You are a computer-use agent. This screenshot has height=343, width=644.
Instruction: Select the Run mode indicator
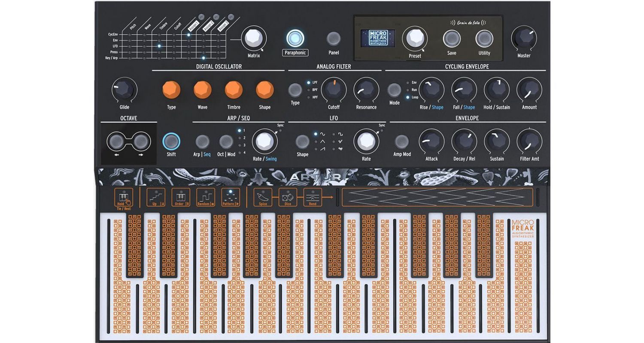pos(408,90)
